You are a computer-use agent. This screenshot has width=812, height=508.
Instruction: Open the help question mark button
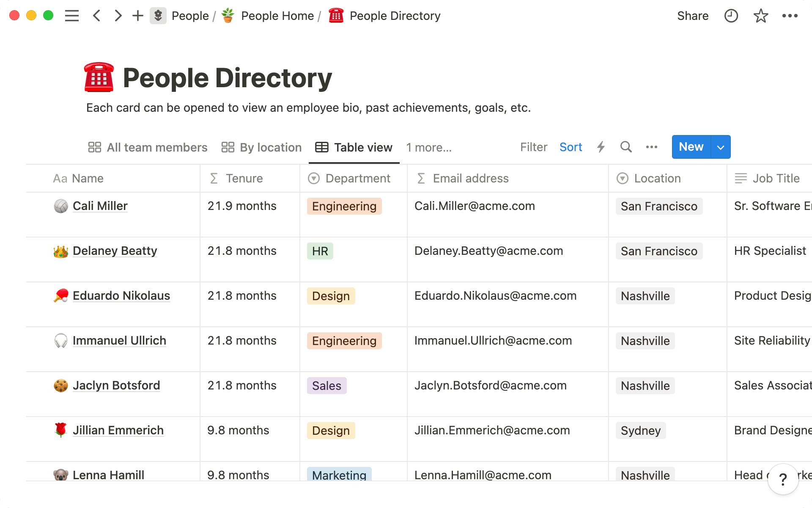click(783, 479)
